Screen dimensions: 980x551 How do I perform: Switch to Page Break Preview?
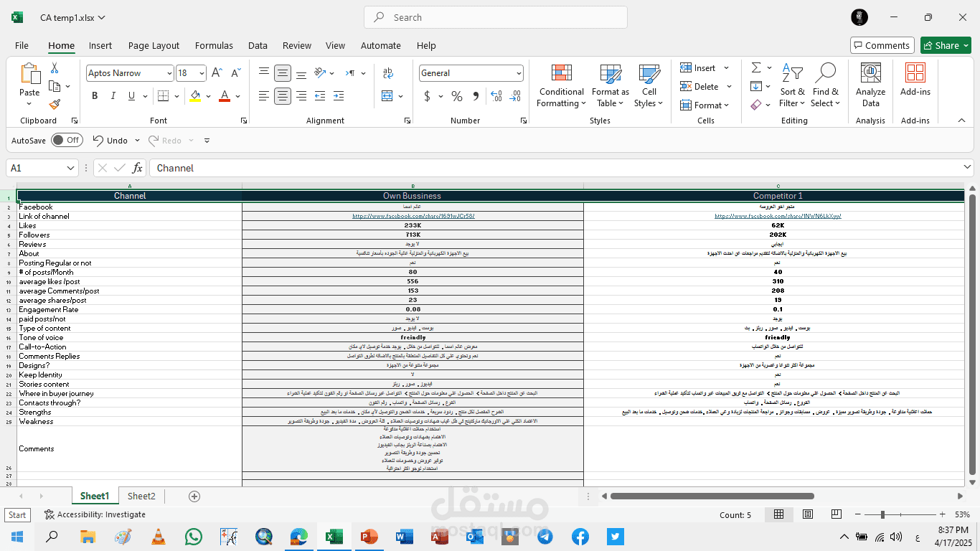click(x=837, y=514)
